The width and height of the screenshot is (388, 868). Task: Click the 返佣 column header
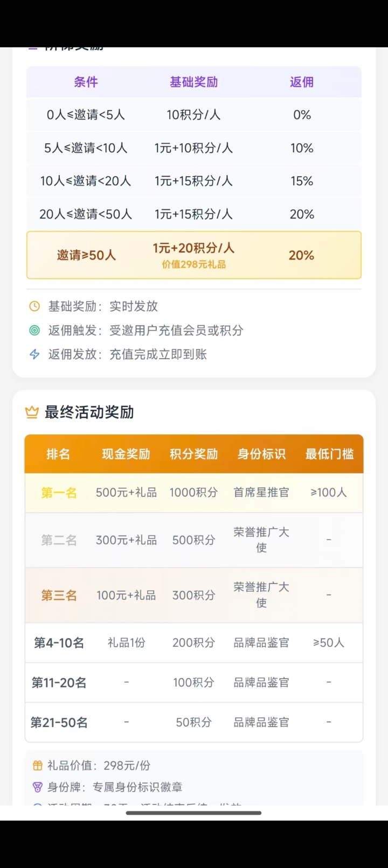click(x=302, y=82)
